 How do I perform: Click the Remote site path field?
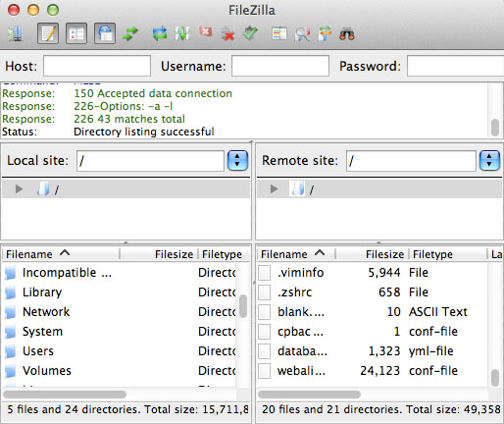tap(411, 161)
